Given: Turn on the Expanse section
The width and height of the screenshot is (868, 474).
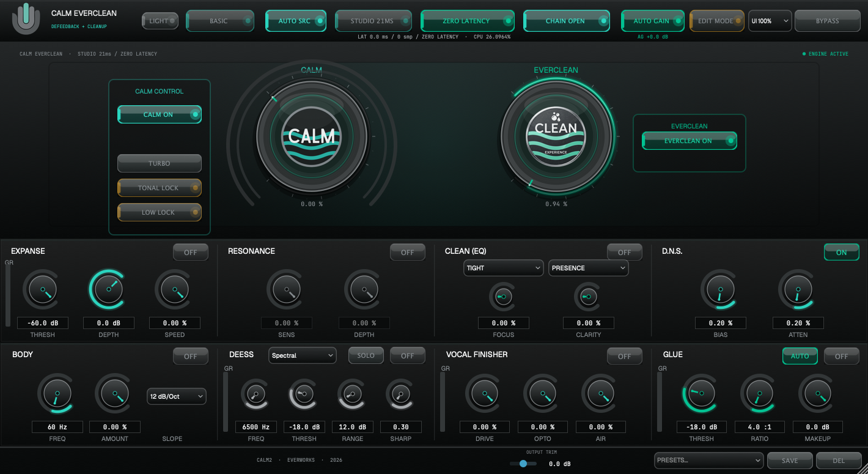Looking at the screenshot, I should point(191,252).
